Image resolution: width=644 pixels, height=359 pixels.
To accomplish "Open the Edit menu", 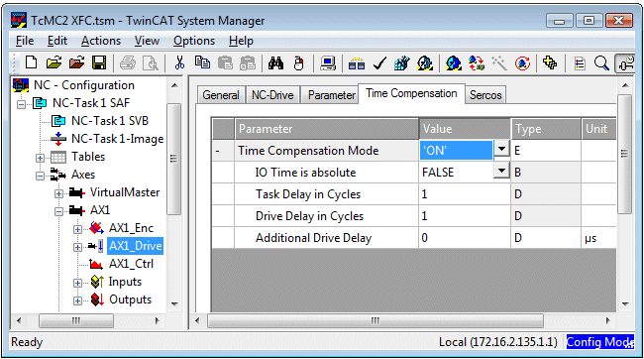I will click(57, 41).
